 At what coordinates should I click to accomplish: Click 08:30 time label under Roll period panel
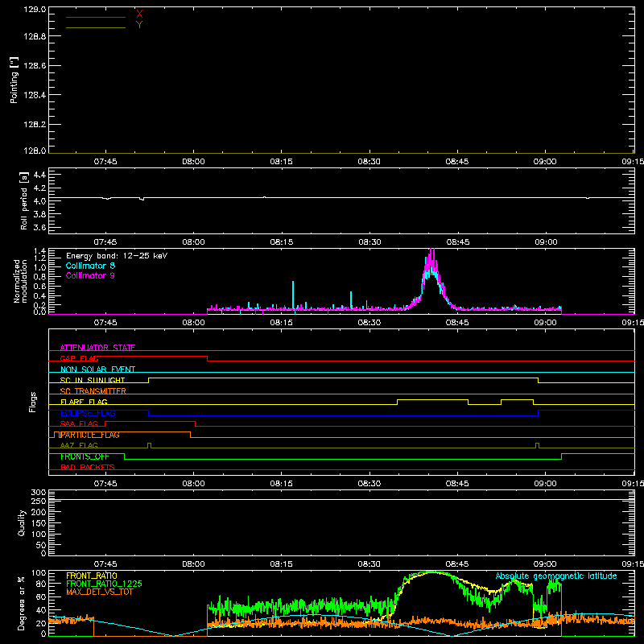369,242
